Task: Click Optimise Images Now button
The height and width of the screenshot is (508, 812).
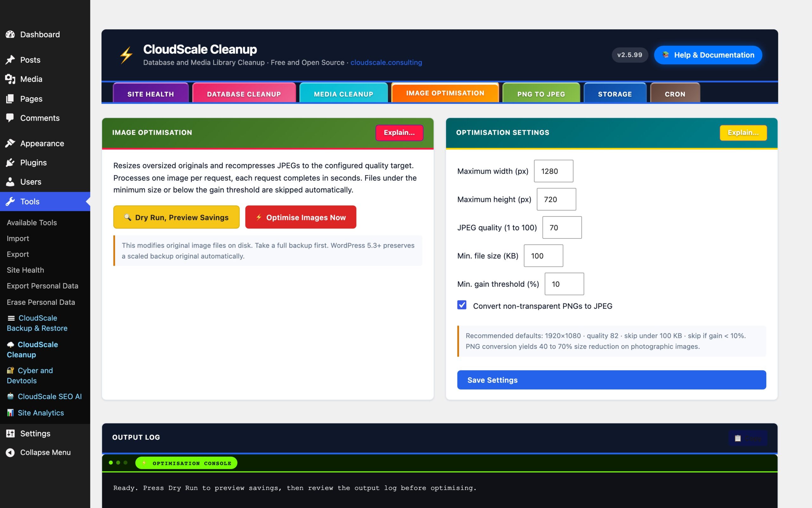Action: (x=301, y=217)
